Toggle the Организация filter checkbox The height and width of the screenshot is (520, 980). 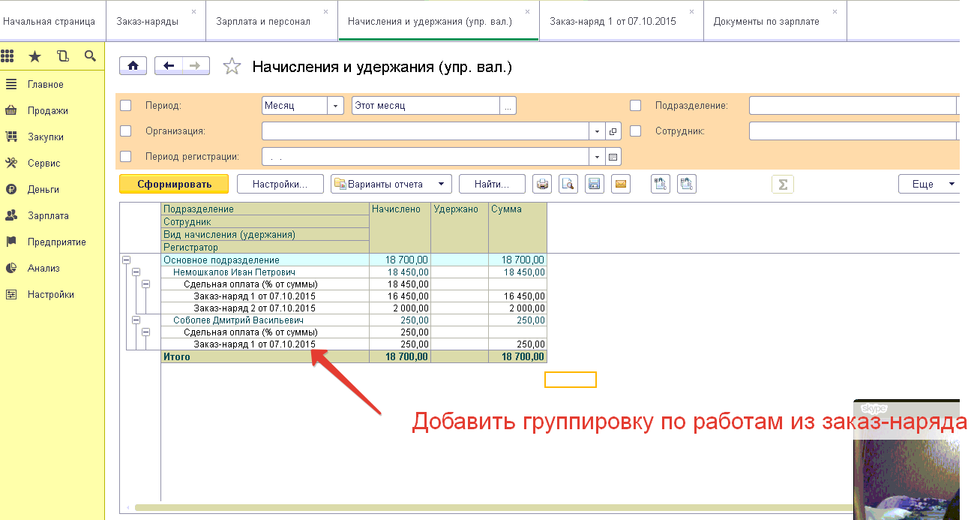coord(126,131)
